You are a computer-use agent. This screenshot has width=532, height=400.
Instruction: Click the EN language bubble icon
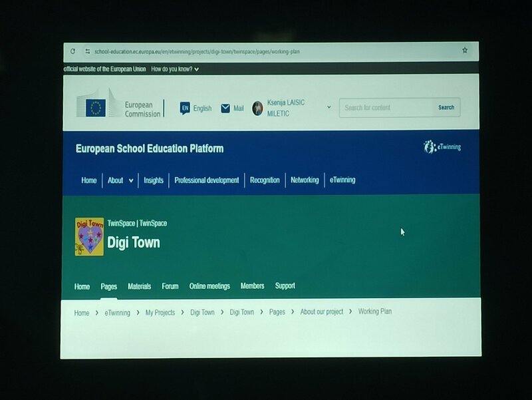pyautogui.click(x=185, y=108)
